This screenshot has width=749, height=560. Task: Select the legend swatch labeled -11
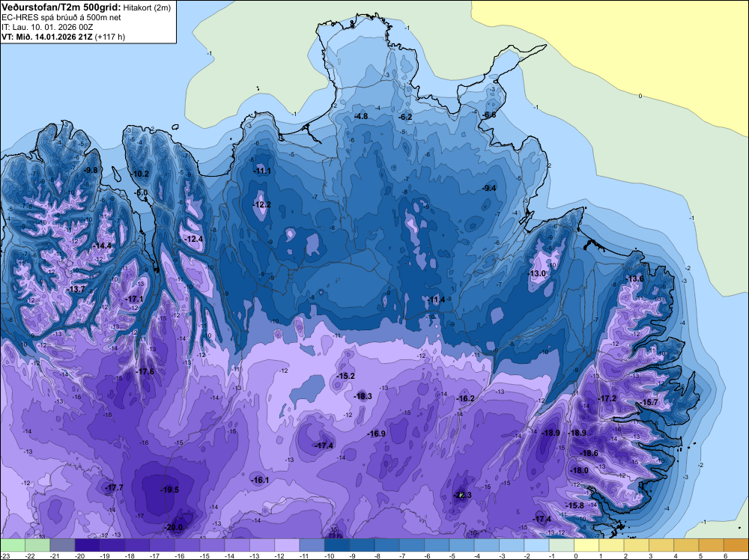pyautogui.click(x=312, y=545)
